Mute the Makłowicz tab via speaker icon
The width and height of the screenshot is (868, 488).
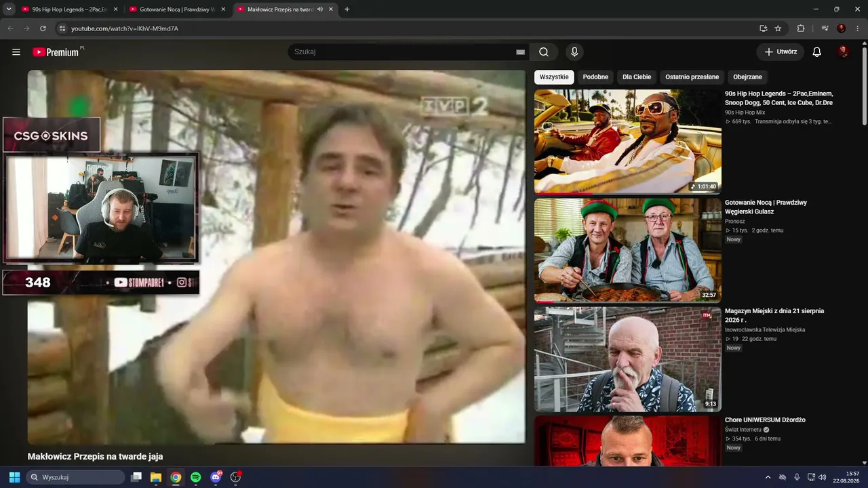tap(320, 9)
